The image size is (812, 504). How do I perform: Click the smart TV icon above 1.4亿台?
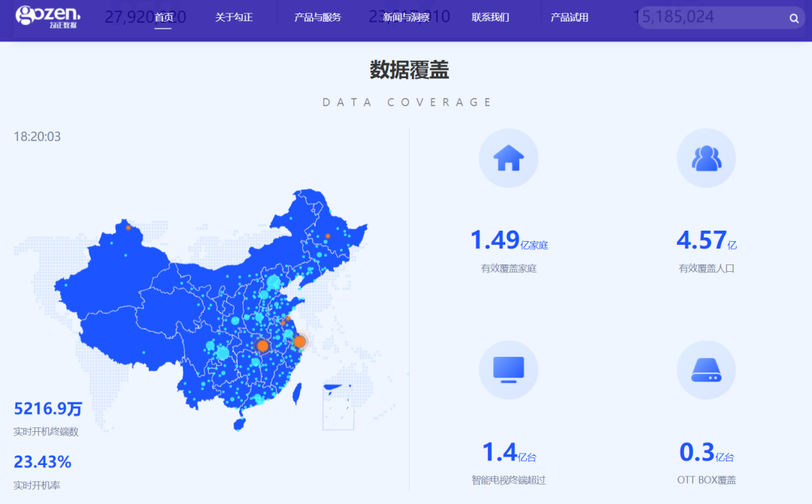(508, 370)
